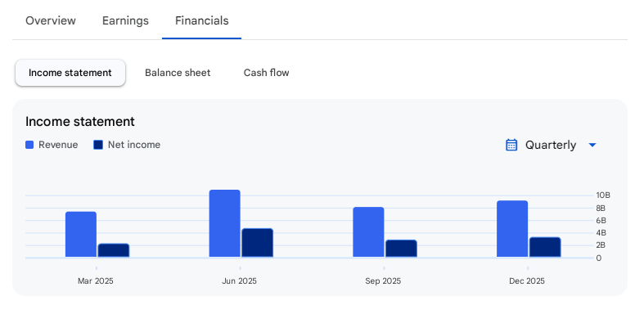Select the Income statement button
Viewport: 644px width, 314px height.
[x=70, y=73]
